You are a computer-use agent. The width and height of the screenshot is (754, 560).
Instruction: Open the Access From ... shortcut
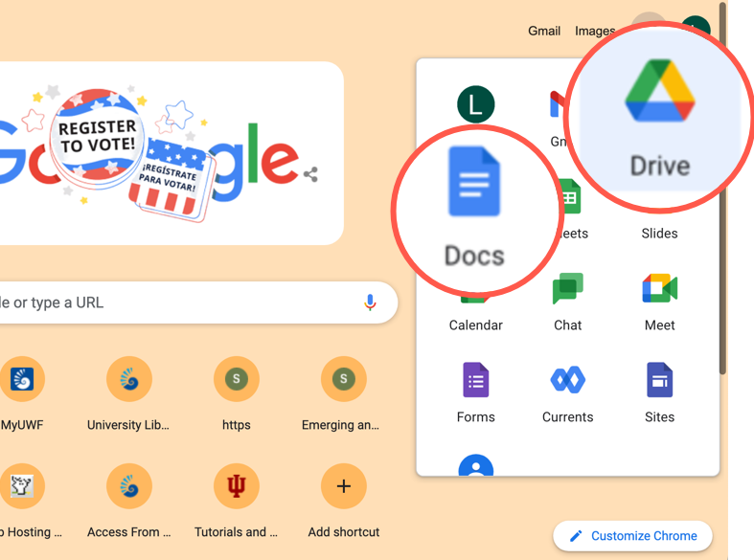(129, 501)
